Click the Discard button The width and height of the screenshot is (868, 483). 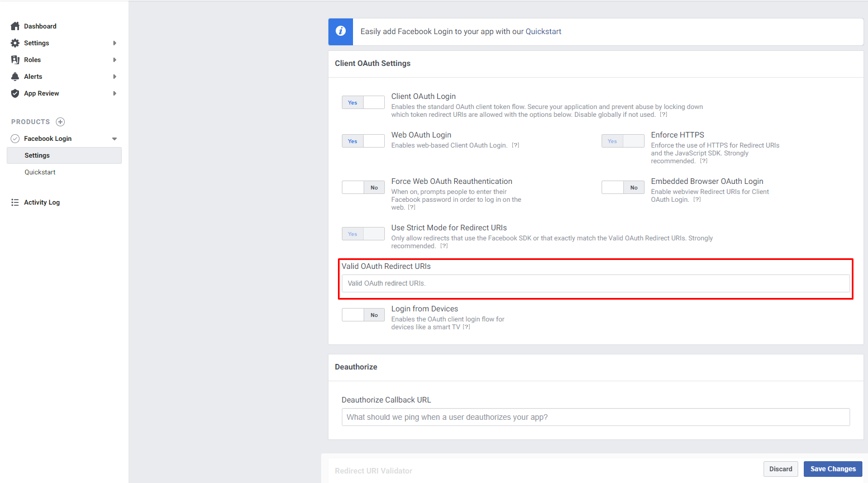(780, 469)
